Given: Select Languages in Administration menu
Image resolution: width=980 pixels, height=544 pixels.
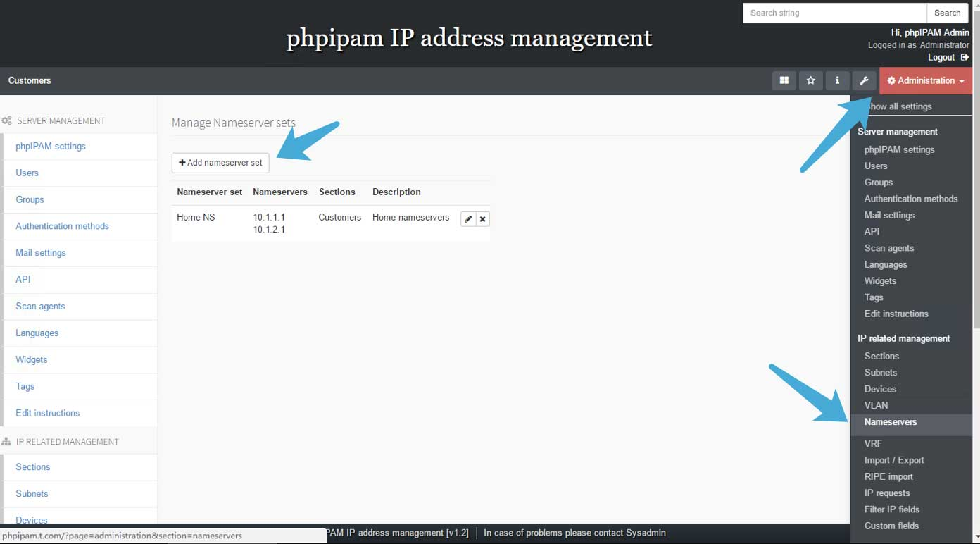Looking at the screenshot, I should (x=886, y=265).
